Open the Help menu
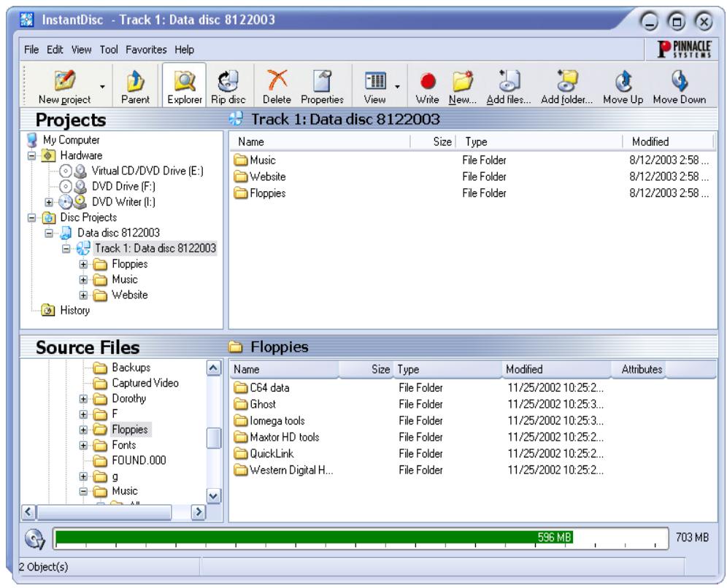This screenshot has height=588, width=727. tap(184, 50)
